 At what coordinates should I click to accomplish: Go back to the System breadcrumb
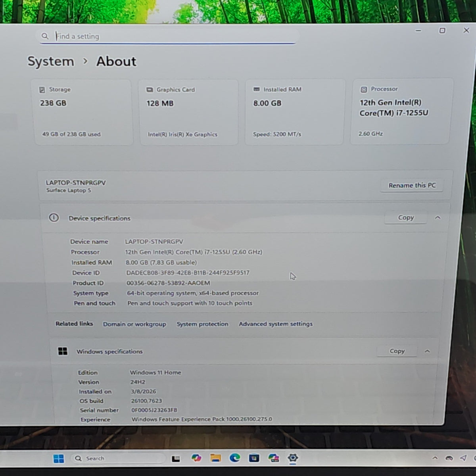(x=51, y=61)
